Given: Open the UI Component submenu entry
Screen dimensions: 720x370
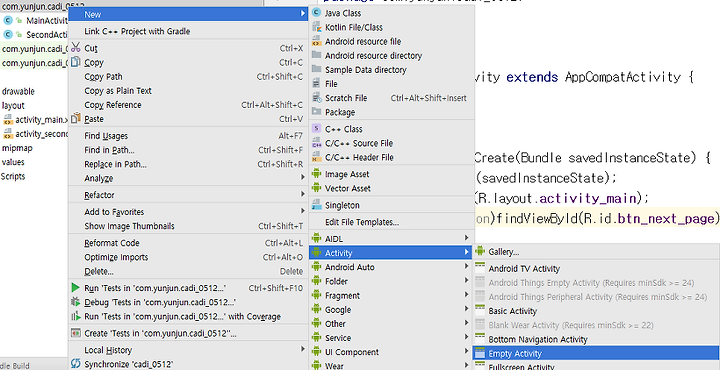Looking at the screenshot, I should tap(391, 352).
